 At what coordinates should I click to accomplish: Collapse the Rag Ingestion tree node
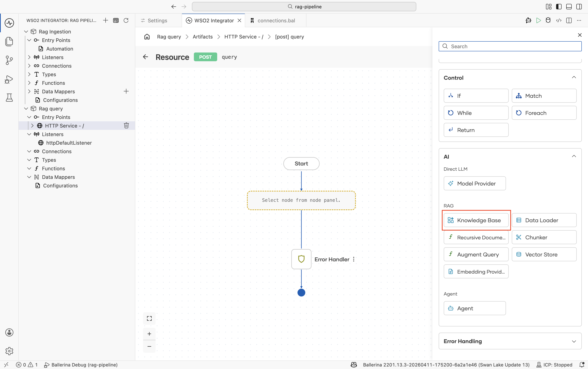(26, 32)
